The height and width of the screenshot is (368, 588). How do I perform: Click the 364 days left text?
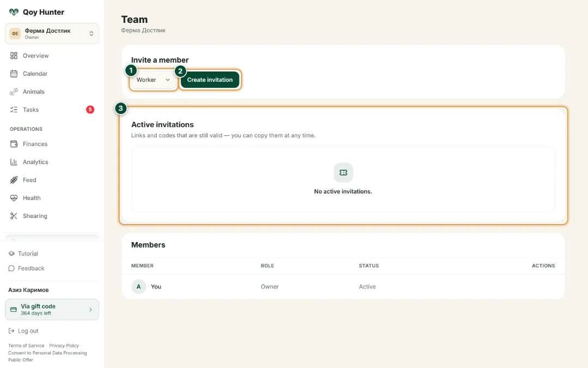click(x=36, y=313)
